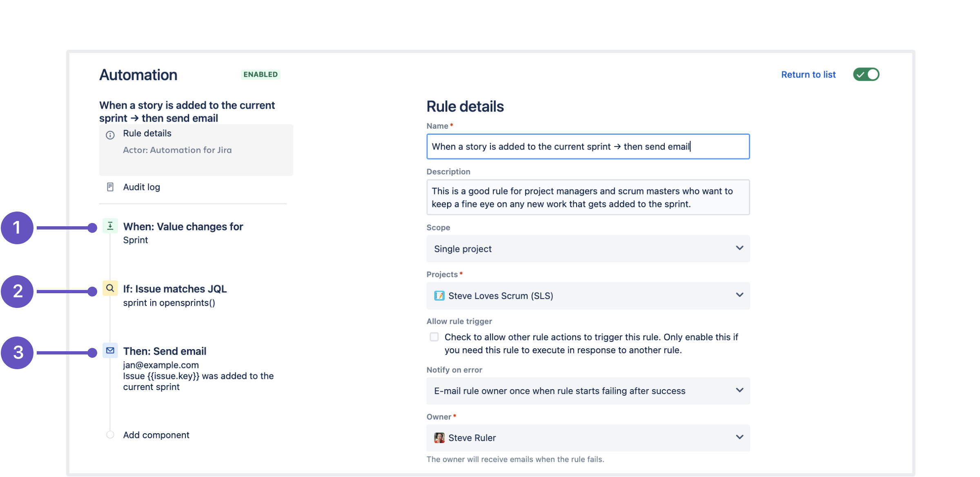Disable the rule with the green toggle
Image resolution: width=980 pixels, height=477 pixels.
(x=866, y=74)
